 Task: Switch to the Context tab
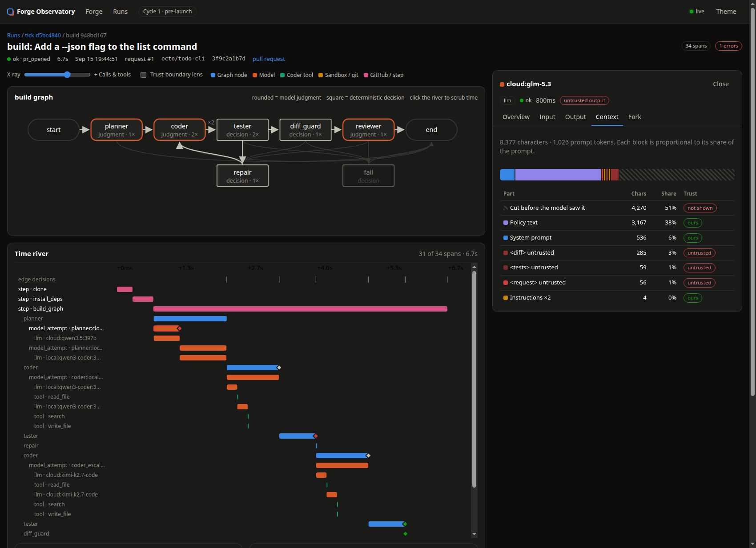(x=607, y=117)
